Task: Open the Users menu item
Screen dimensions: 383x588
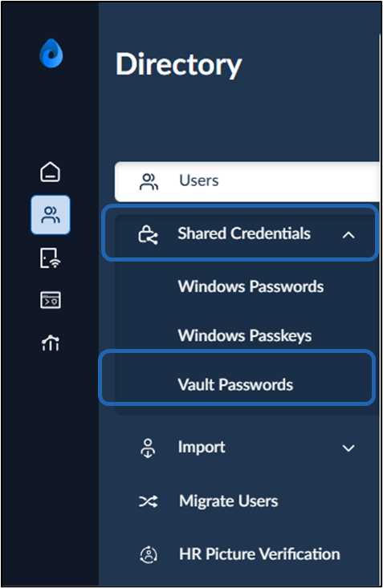Action: pyautogui.click(x=247, y=181)
